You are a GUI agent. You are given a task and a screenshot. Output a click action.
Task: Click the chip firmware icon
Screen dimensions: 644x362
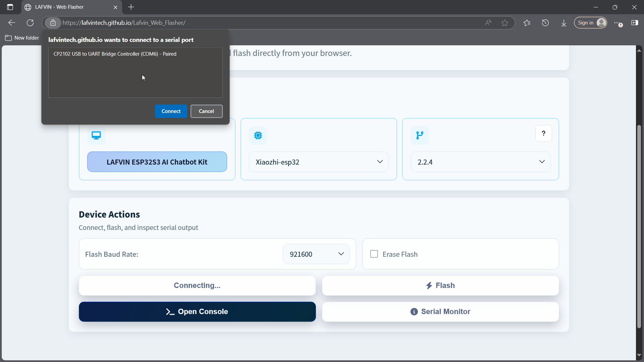(258, 135)
